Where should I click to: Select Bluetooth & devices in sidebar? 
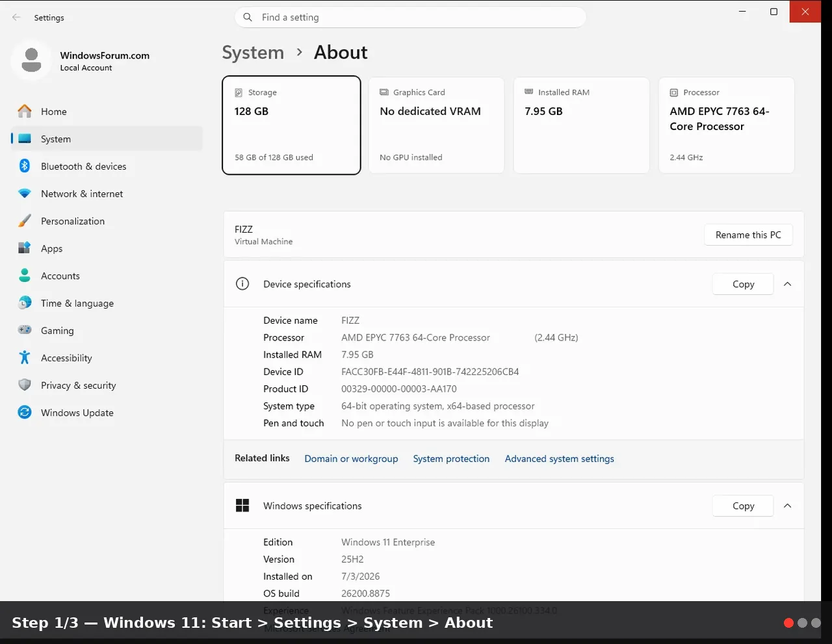click(x=107, y=166)
